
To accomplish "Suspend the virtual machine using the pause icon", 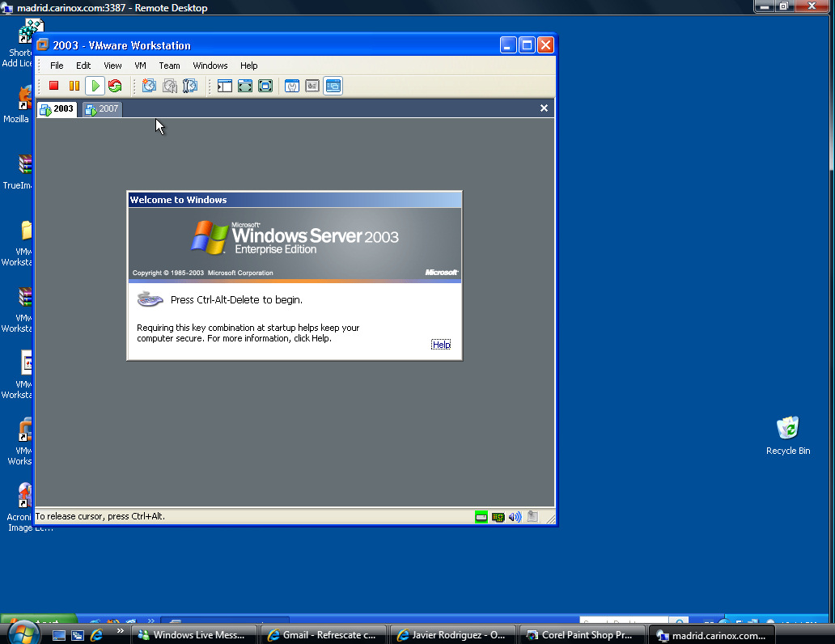I will click(x=74, y=86).
